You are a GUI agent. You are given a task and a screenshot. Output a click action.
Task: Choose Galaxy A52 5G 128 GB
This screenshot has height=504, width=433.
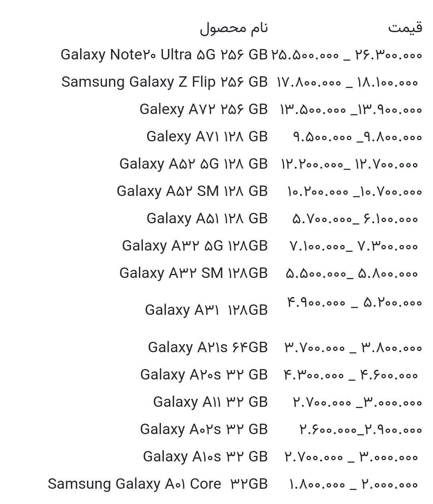click(193, 164)
